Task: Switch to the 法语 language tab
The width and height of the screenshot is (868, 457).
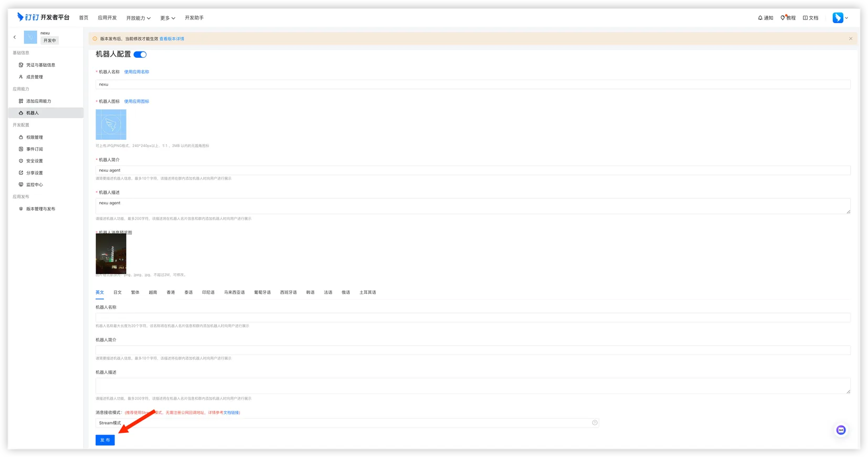Action: click(x=328, y=293)
